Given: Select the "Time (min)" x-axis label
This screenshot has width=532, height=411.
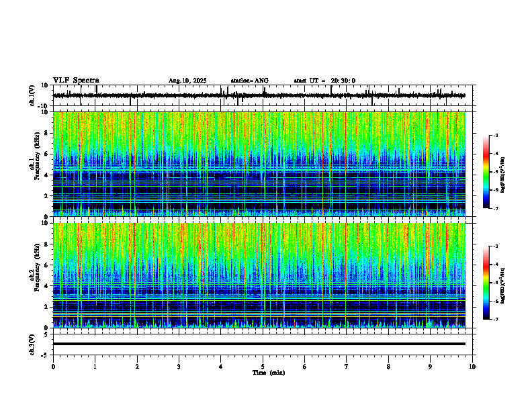Looking at the screenshot, I should (x=269, y=373).
